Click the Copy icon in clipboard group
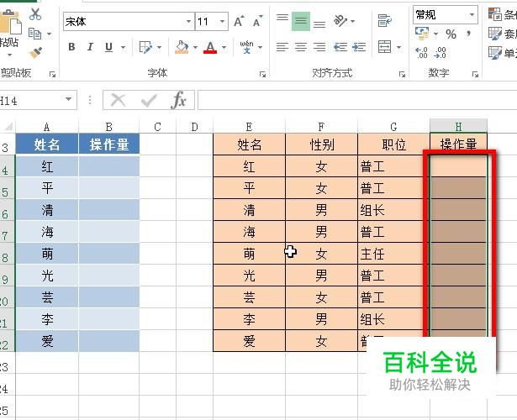The image size is (517, 420). point(34,34)
